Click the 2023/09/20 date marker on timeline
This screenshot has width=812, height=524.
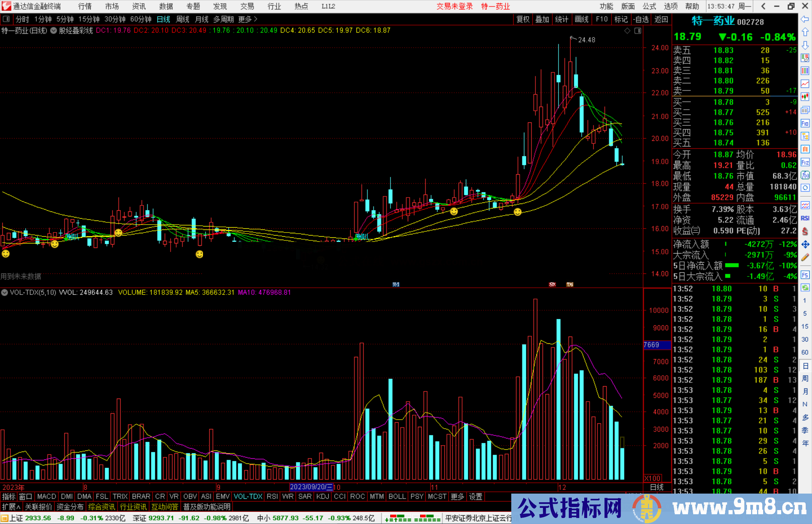point(311,487)
